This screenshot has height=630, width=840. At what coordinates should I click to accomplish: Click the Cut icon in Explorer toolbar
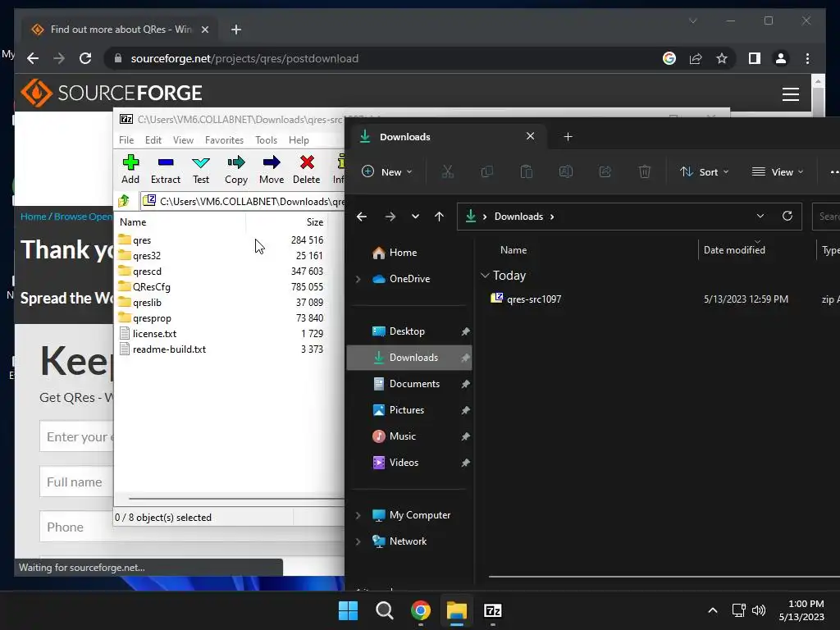[447, 172]
